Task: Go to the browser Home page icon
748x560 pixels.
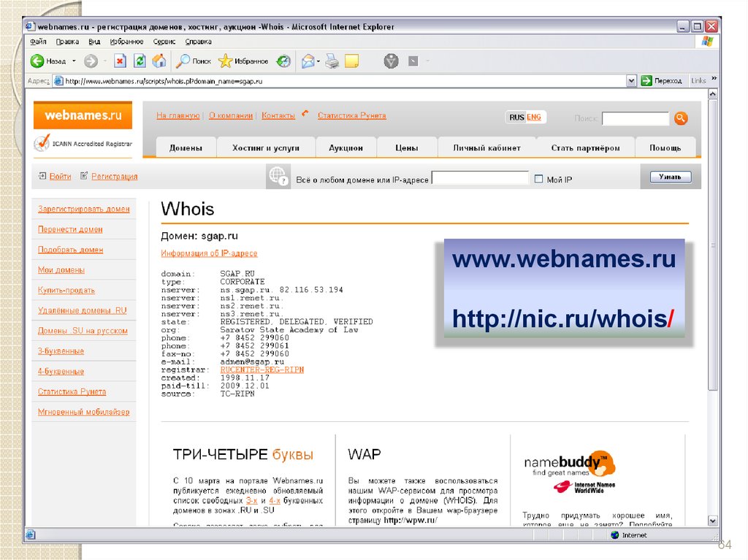Action: point(159,61)
